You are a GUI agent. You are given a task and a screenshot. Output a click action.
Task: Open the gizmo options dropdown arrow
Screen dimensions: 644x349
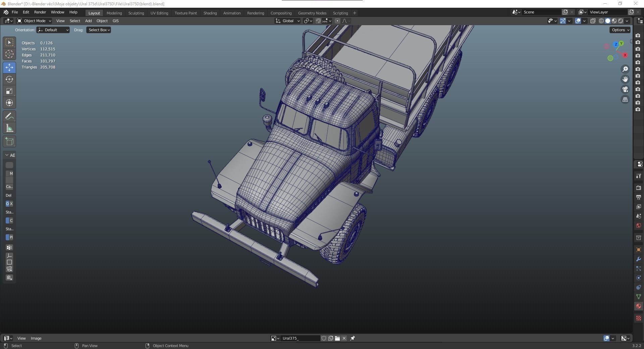569,21
